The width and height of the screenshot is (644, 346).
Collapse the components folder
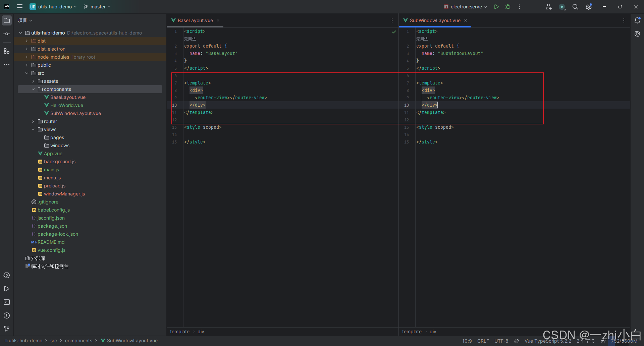[33, 89]
